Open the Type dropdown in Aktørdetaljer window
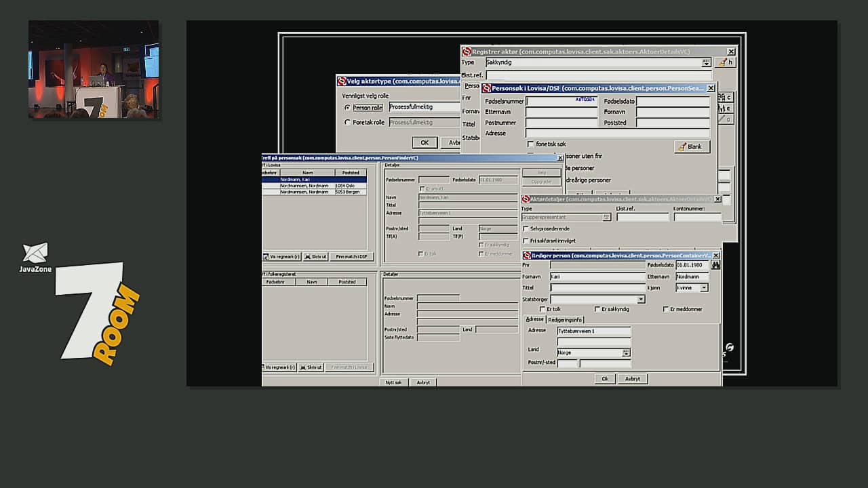Image resolution: width=868 pixels, height=488 pixels. [x=606, y=218]
